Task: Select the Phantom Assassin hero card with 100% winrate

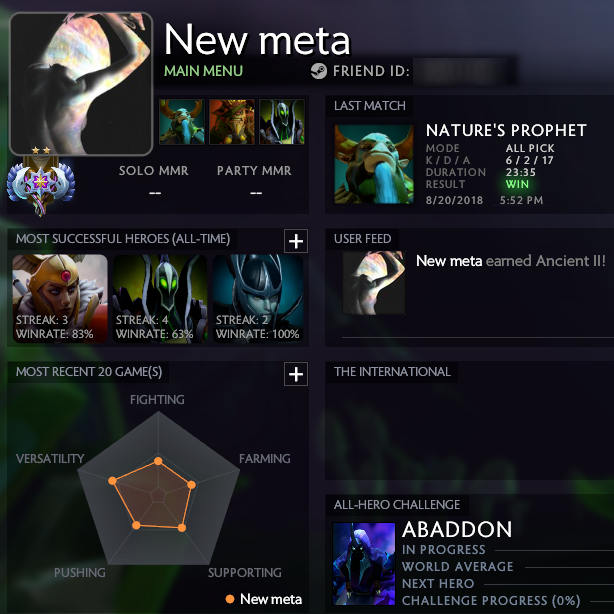Action: tap(258, 298)
